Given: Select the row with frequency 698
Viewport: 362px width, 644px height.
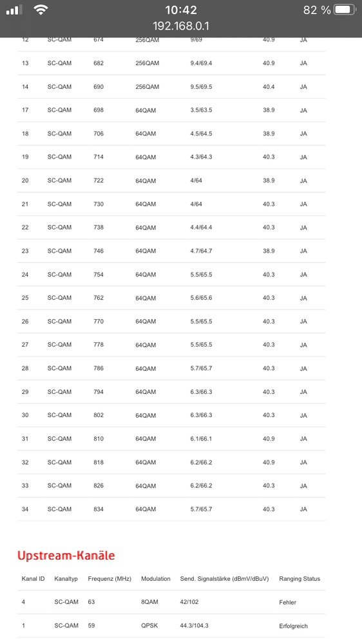Looking at the screenshot, I should pos(171,110).
